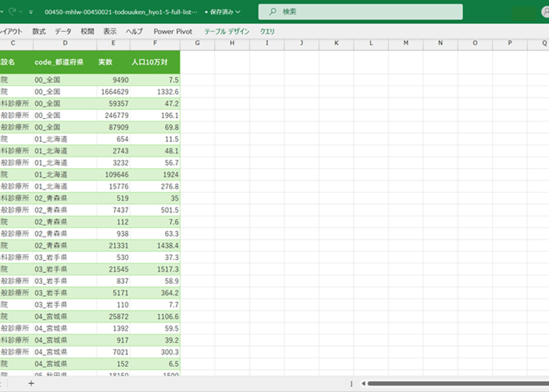
Task: Click the workbook file name in title bar
Action: (121, 12)
